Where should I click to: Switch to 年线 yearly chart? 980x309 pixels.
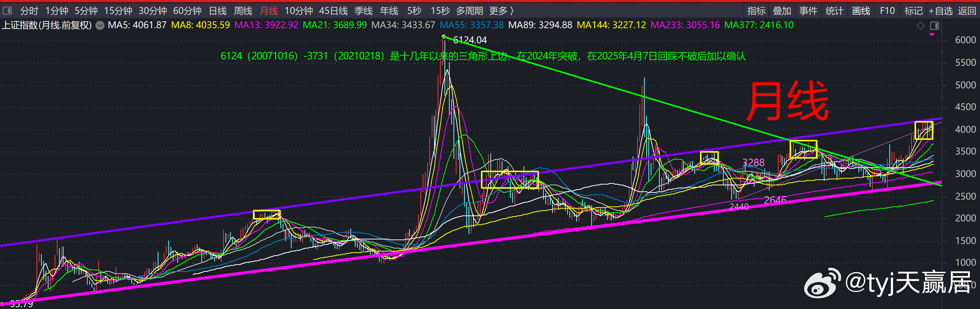[389, 11]
